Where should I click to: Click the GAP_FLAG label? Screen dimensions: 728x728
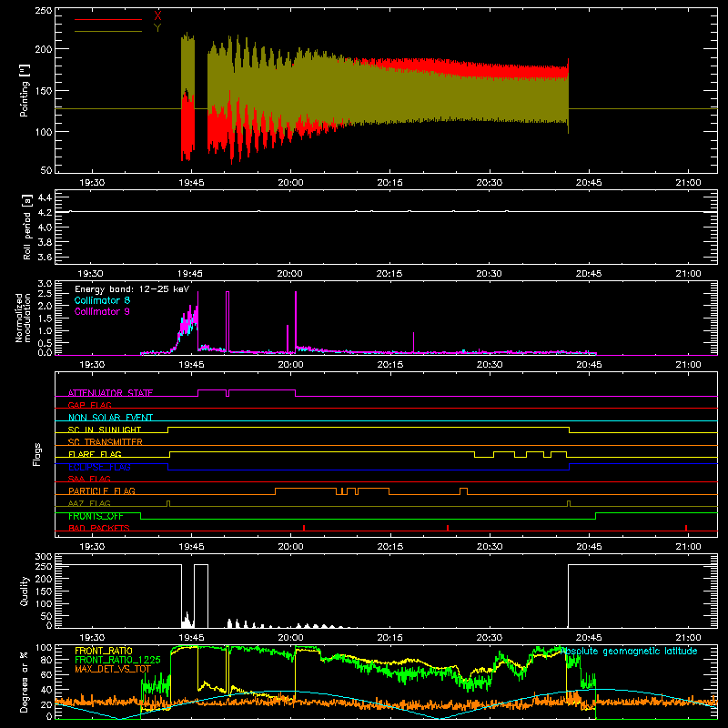(89, 405)
